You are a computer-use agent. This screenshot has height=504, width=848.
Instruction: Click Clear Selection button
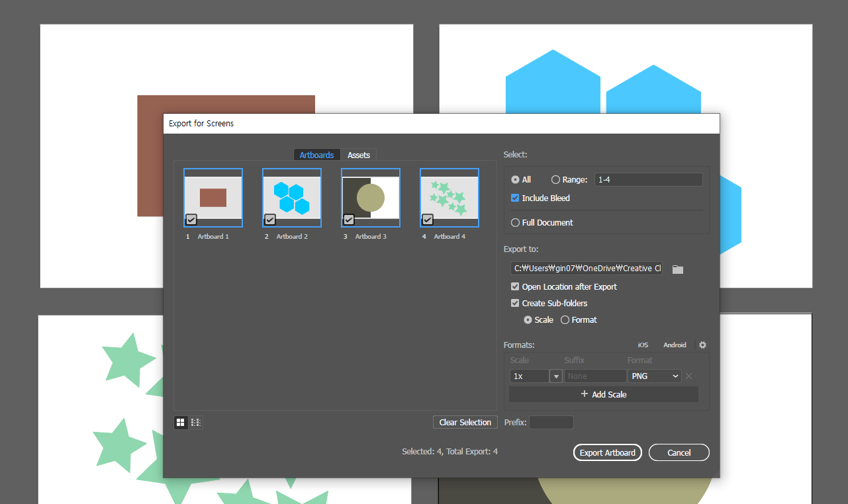[x=465, y=422]
